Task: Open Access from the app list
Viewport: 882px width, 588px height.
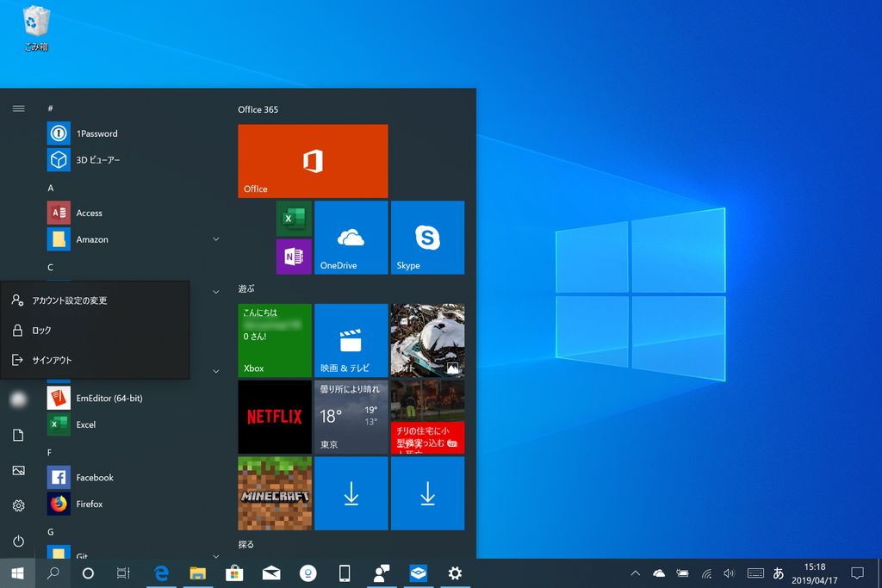Action: click(131, 213)
